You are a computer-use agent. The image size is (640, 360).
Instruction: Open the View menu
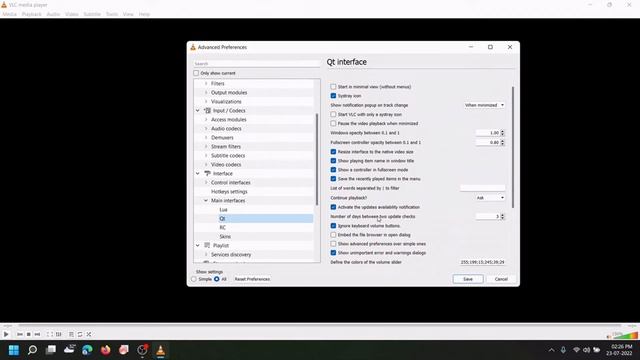pyautogui.click(x=128, y=14)
